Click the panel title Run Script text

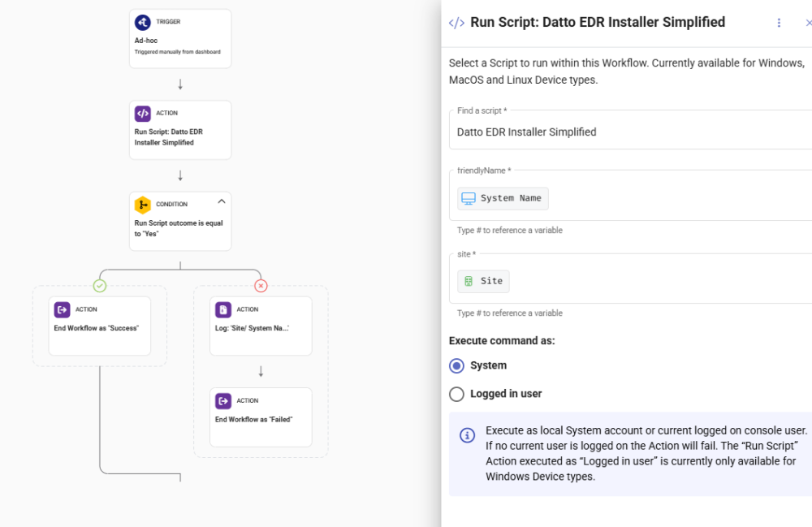click(598, 22)
